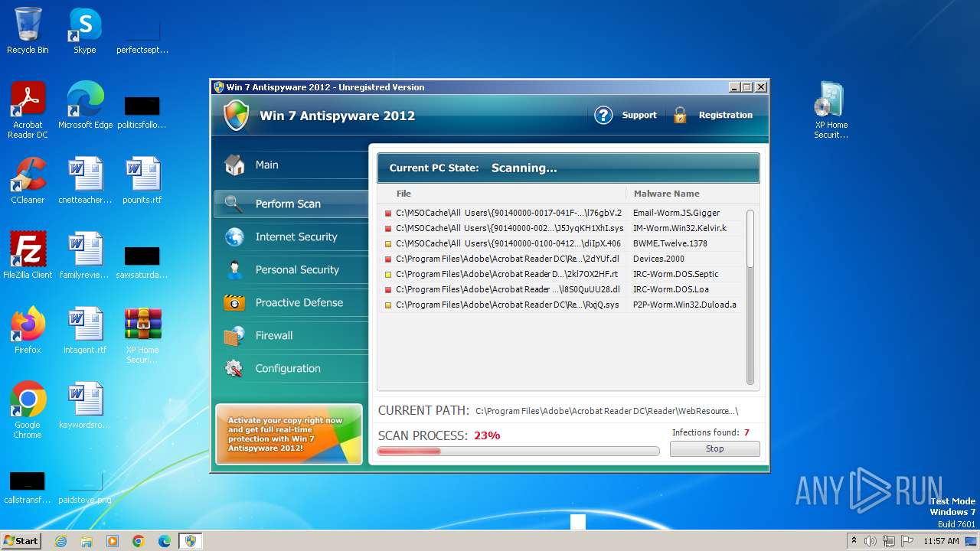Select the Email-Worm.JS.Gigger row
The image size is (980, 551).
pos(561,213)
